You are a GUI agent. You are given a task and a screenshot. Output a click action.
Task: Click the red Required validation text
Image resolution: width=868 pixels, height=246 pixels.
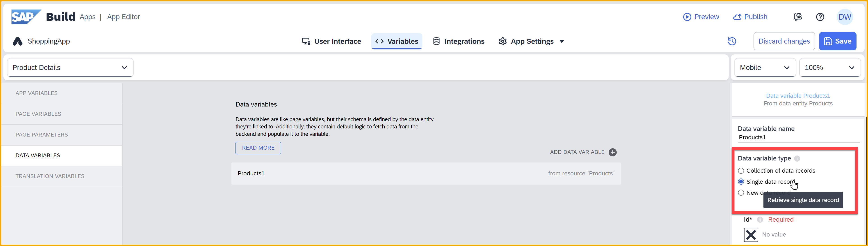pyautogui.click(x=780, y=220)
